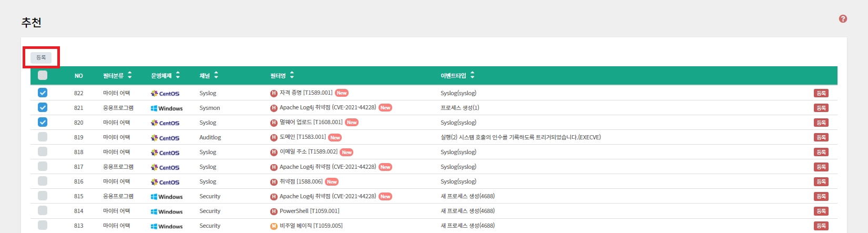868x233 pixels.
Task: Click the New badge in row 819
Action: [x=335, y=138]
